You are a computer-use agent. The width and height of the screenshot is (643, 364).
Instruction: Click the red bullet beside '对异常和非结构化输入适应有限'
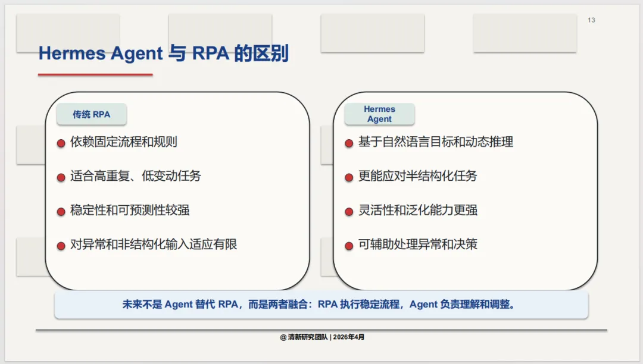[x=61, y=246]
